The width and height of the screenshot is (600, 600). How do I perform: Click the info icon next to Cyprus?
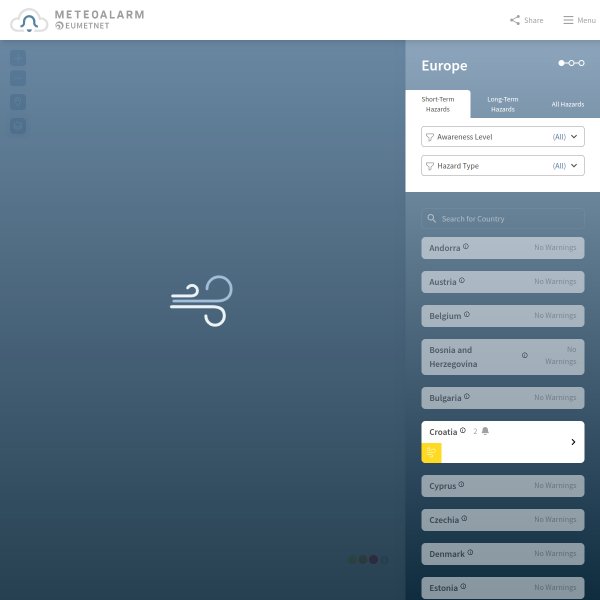point(461,484)
